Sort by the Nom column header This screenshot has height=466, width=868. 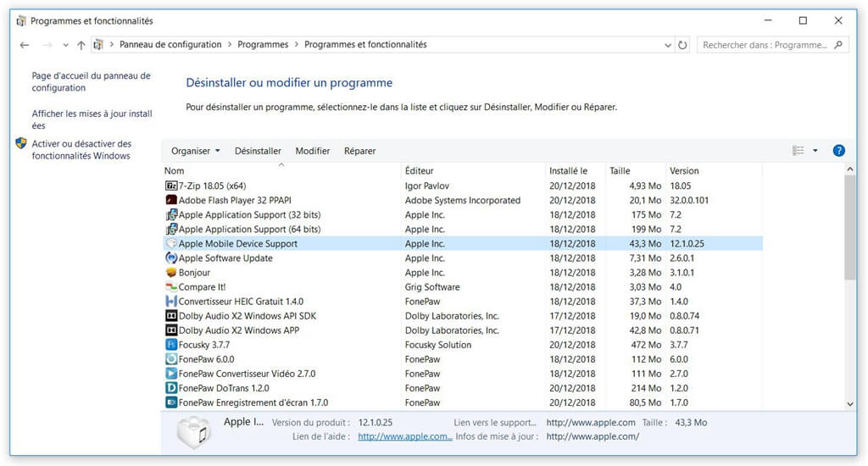pyautogui.click(x=281, y=170)
